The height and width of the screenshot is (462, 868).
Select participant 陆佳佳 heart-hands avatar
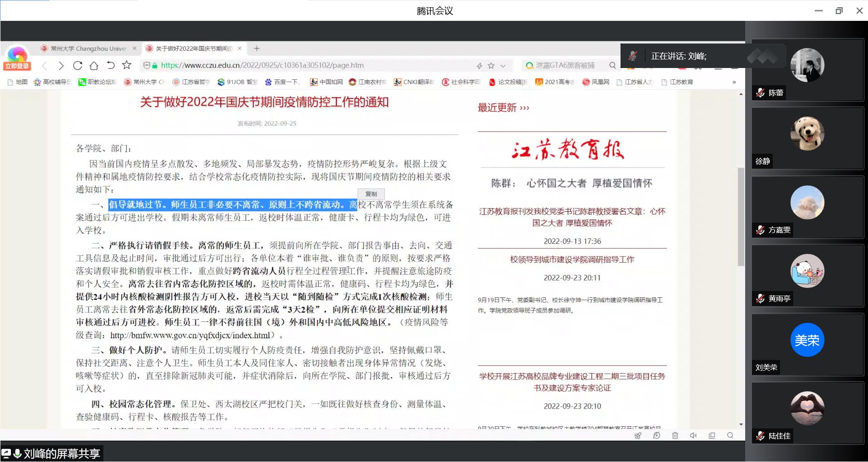[x=807, y=408]
